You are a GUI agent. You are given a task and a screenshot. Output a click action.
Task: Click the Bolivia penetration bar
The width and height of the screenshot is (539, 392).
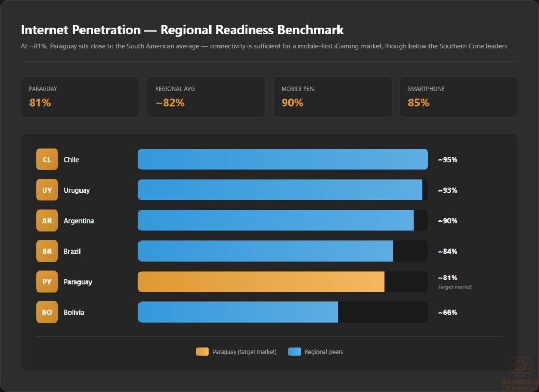tap(238, 313)
